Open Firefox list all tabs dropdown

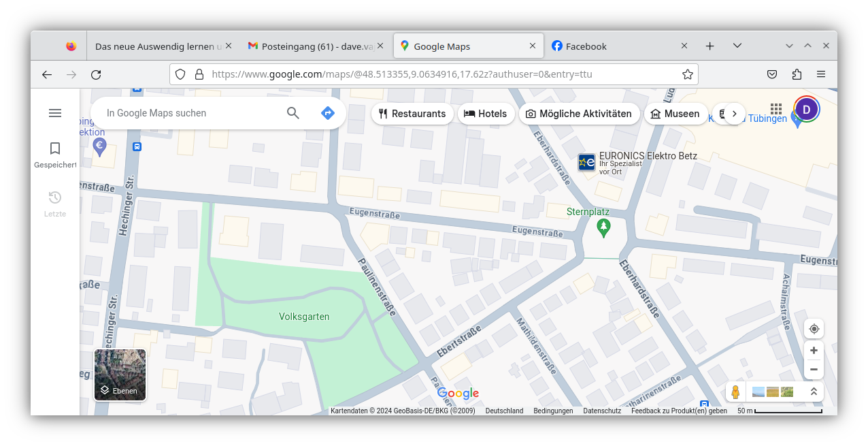click(x=737, y=46)
